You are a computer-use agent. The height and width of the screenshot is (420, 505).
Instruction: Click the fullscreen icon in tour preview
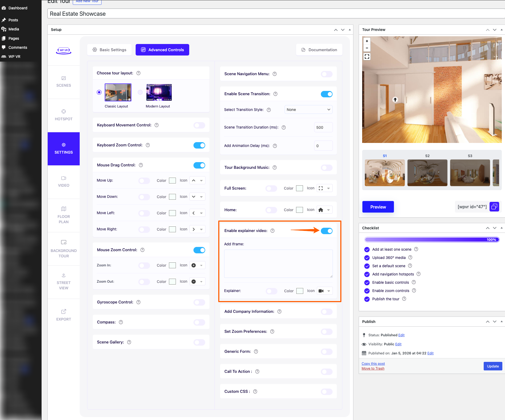(x=367, y=57)
